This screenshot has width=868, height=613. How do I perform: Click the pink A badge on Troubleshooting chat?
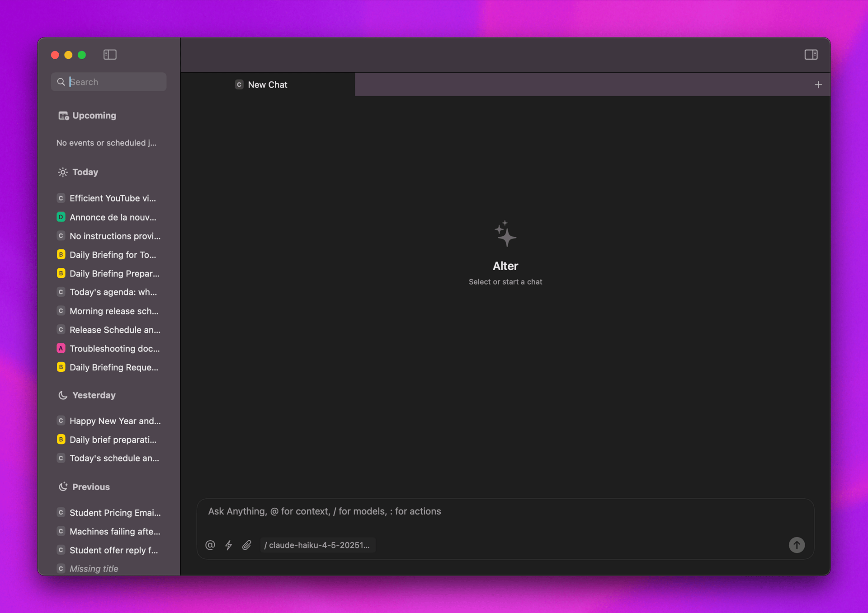[x=61, y=348]
